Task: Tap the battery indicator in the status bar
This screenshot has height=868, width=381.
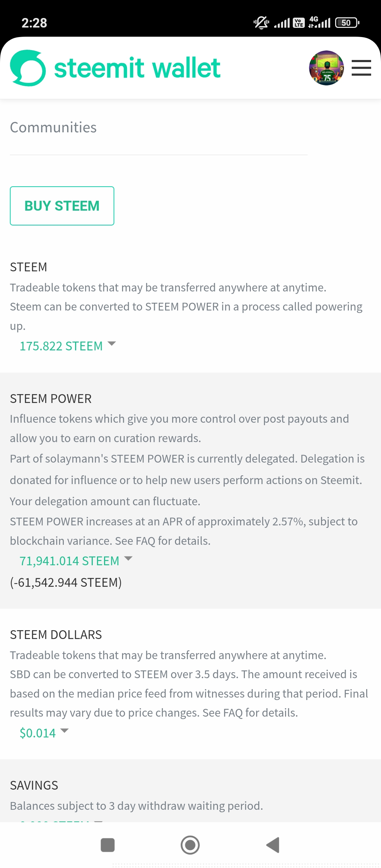Action: click(x=347, y=23)
